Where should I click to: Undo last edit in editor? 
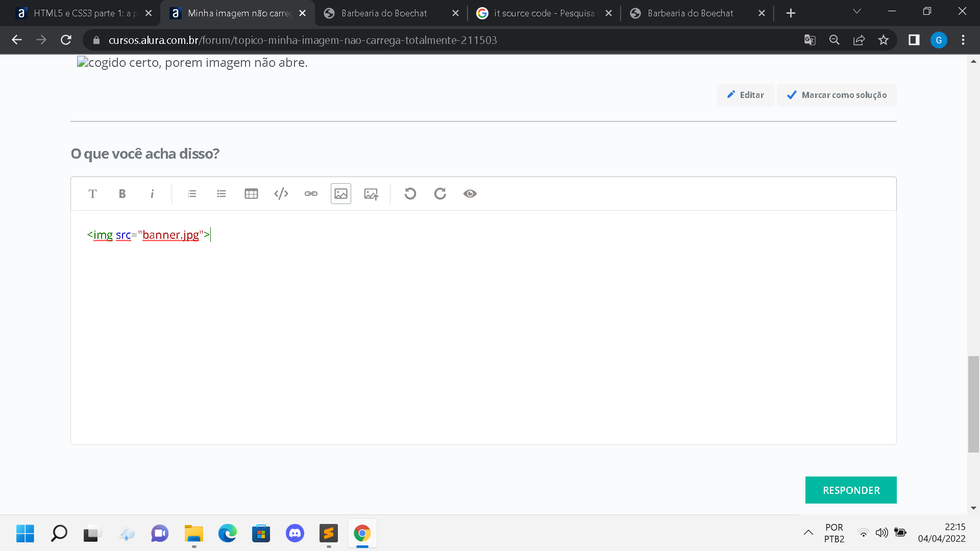[410, 194]
